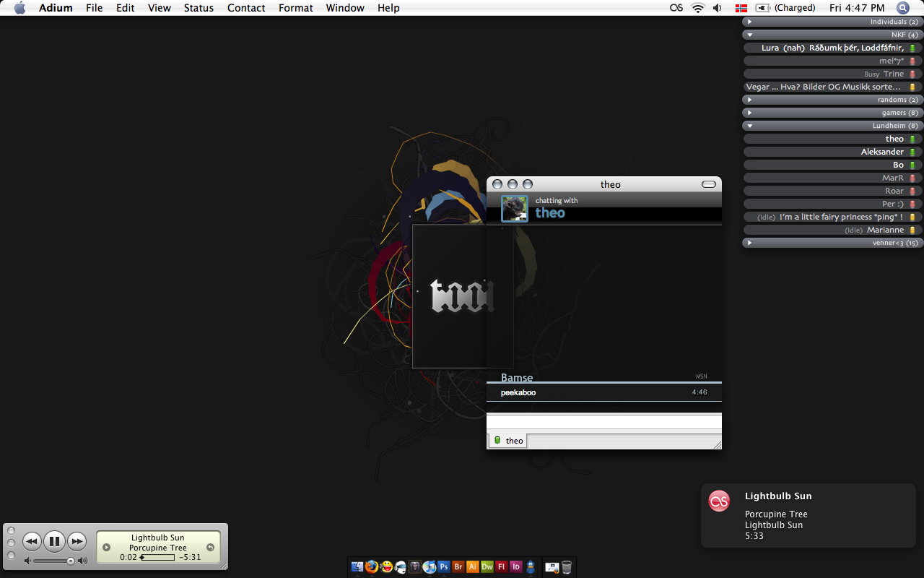Click the message input field
Image resolution: width=924 pixels, height=578 pixels.
603,421
